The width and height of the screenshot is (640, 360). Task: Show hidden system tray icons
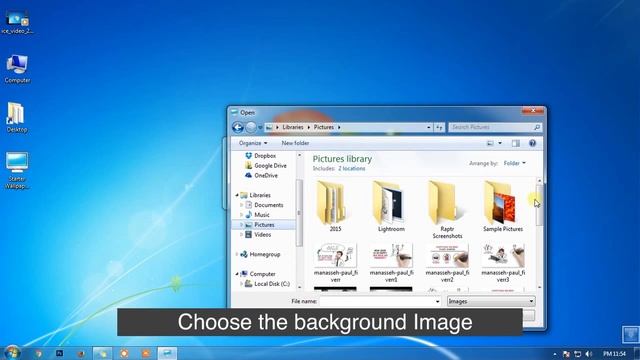click(x=555, y=354)
